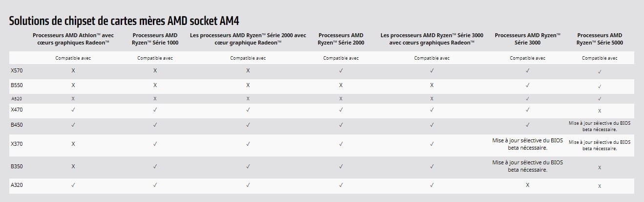Select the B550 chipset row label

click(16, 85)
